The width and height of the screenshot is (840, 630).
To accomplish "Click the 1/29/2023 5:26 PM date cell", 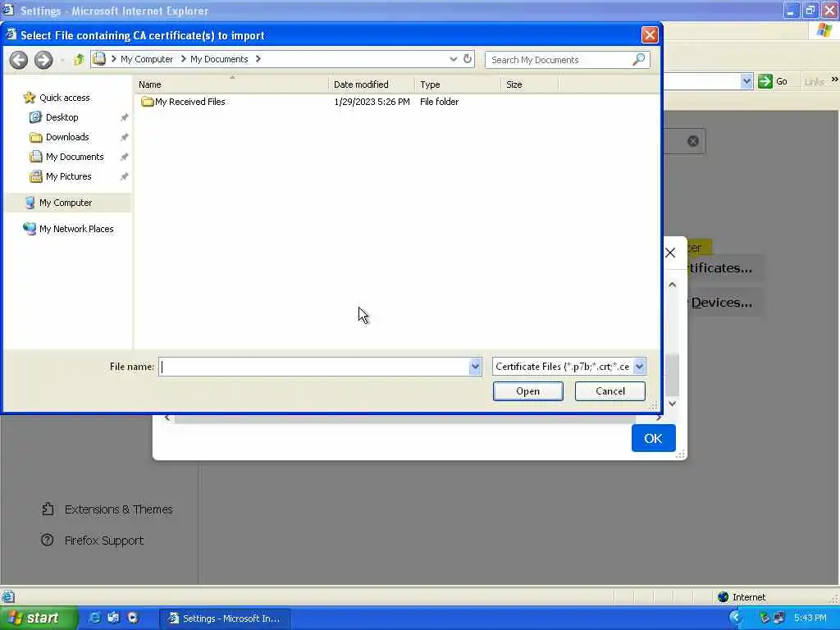I will pyautogui.click(x=372, y=102).
